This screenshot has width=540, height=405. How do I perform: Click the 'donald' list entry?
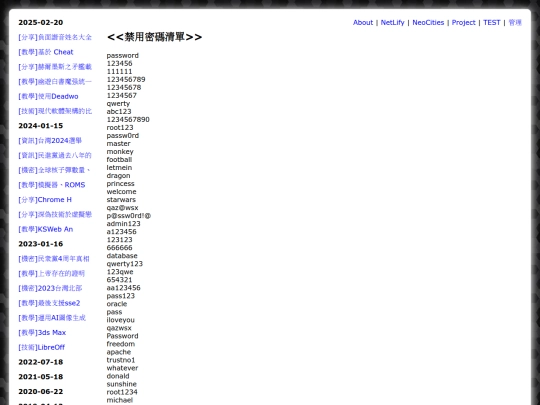[118, 376]
